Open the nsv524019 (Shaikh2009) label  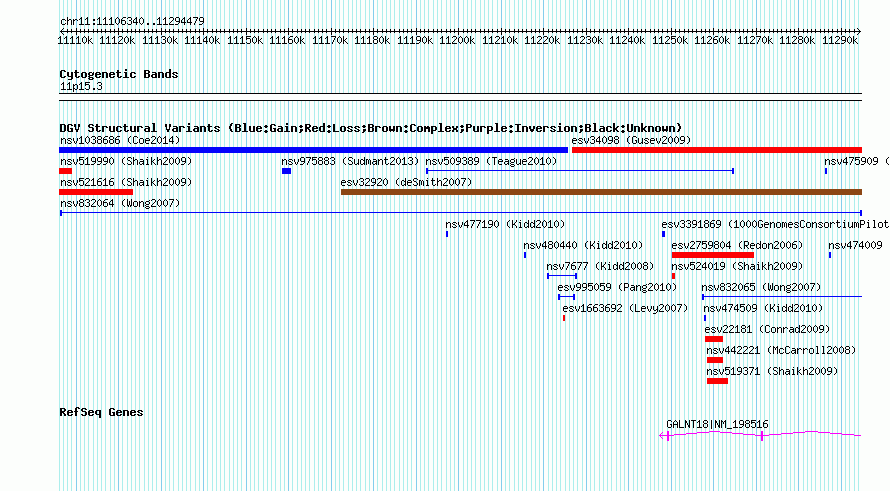pos(737,266)
